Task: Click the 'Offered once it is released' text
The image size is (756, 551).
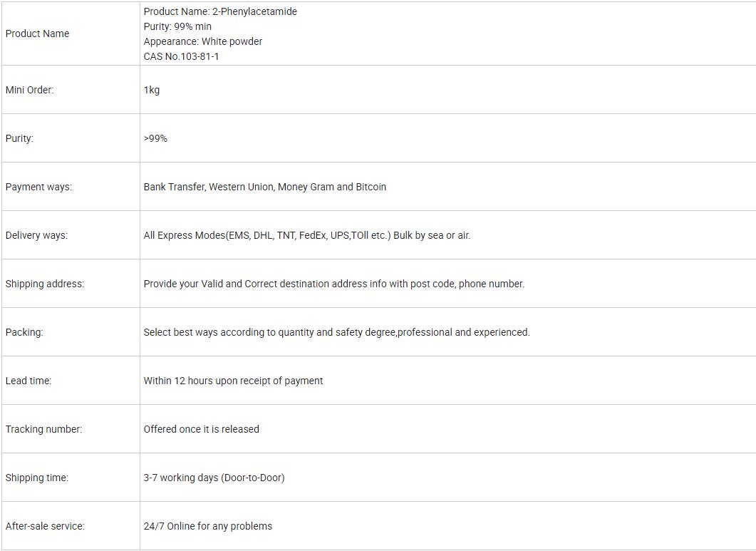Action: [x=201, y=429]
